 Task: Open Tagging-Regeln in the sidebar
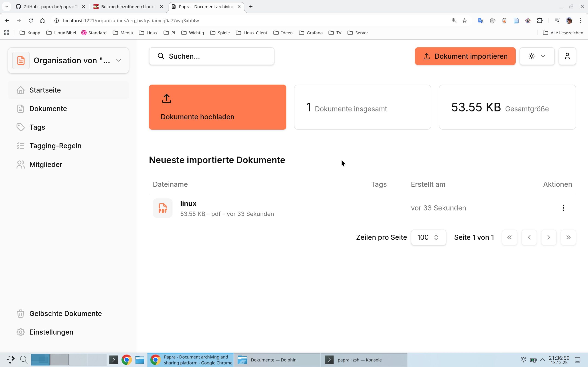tap(55, 146)
